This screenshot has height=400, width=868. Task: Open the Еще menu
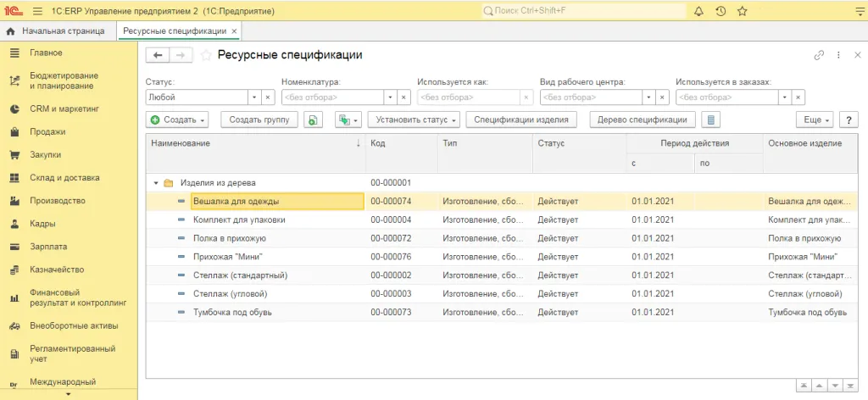coord(815,120)
